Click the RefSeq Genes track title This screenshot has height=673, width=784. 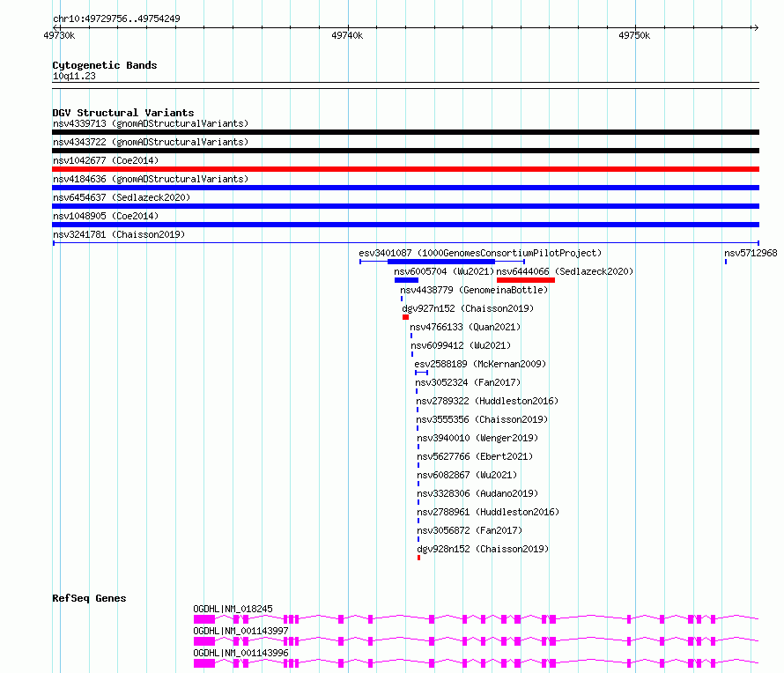coord(89,598)
